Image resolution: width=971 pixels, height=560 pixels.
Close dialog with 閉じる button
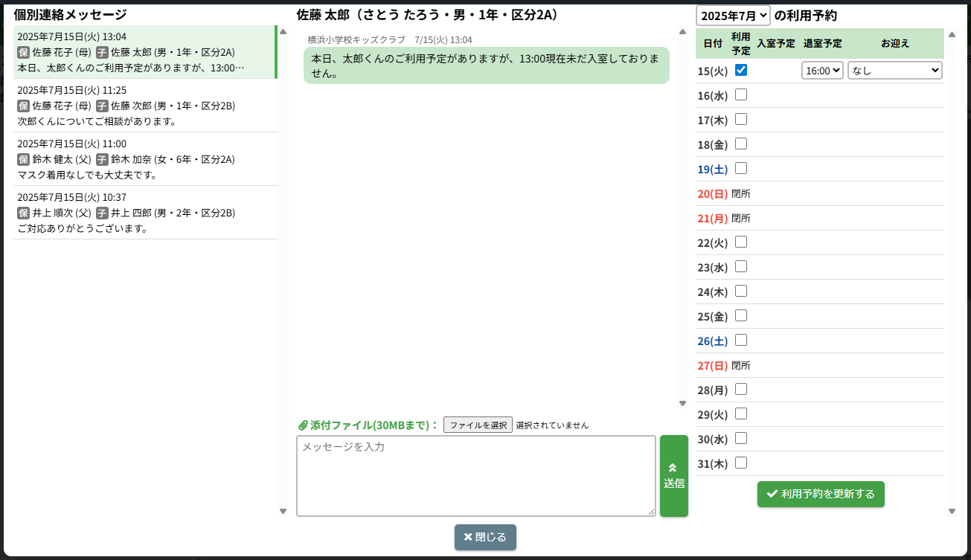[x=485, y=537]
